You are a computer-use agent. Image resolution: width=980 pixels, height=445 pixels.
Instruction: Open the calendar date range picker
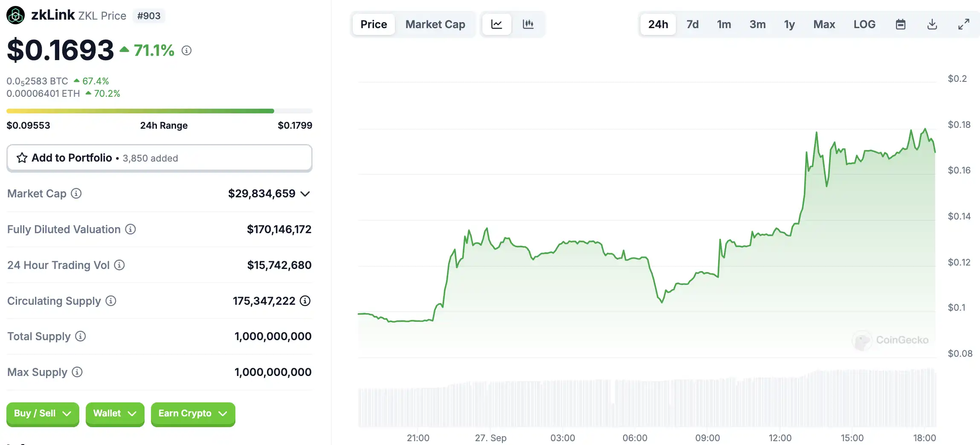coord(901,24)
